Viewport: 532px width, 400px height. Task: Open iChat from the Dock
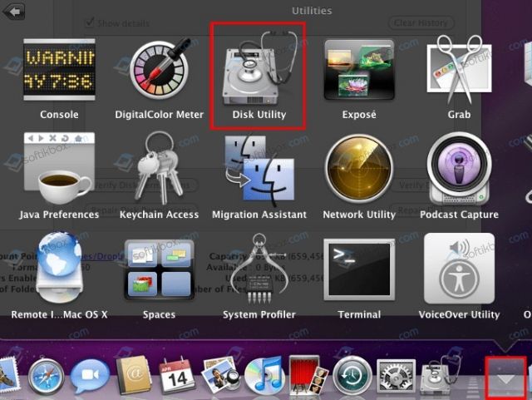pos(90,376)
